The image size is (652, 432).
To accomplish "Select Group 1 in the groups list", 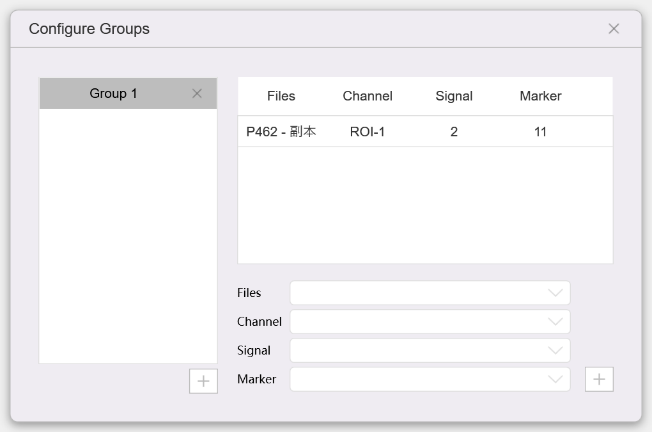I will tap(128, 94).
